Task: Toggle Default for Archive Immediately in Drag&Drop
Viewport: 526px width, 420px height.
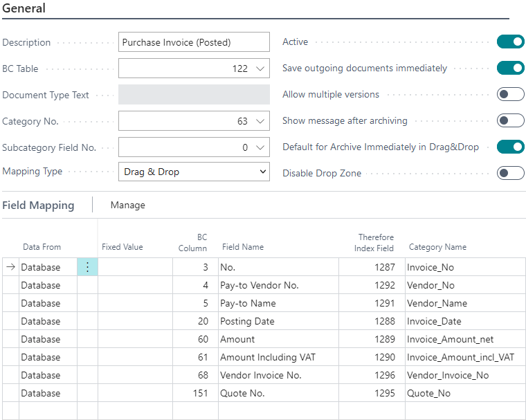Action: coord(510,147)
